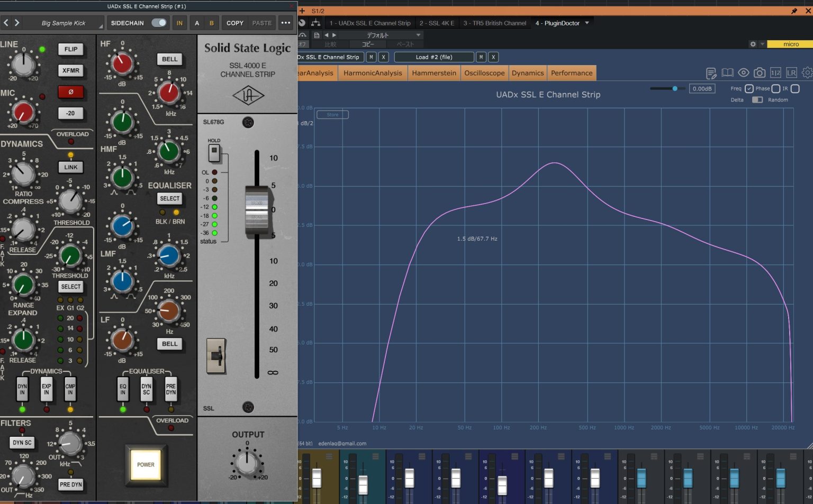Open the PluginDoctor manual book icon

727,73
